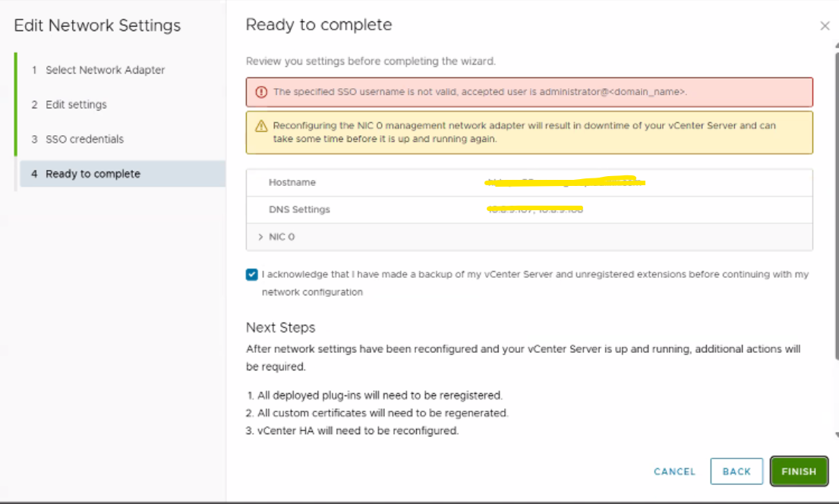Close the Edit Network Settings dialog

[825, 27]
